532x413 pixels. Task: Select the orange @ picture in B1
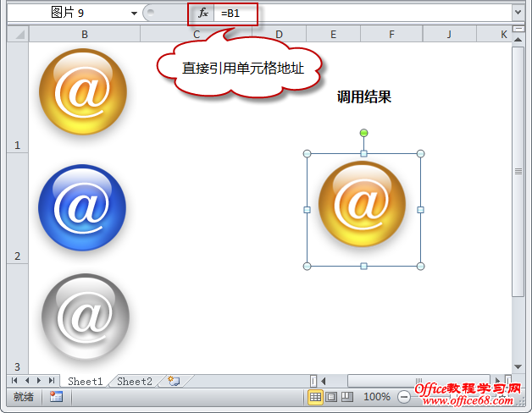83,91
